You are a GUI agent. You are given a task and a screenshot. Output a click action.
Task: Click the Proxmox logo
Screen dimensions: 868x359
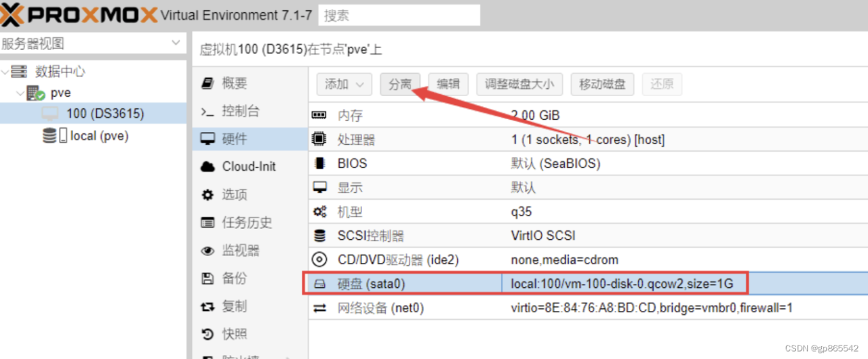pyautogui.click(x=79, y=14)
